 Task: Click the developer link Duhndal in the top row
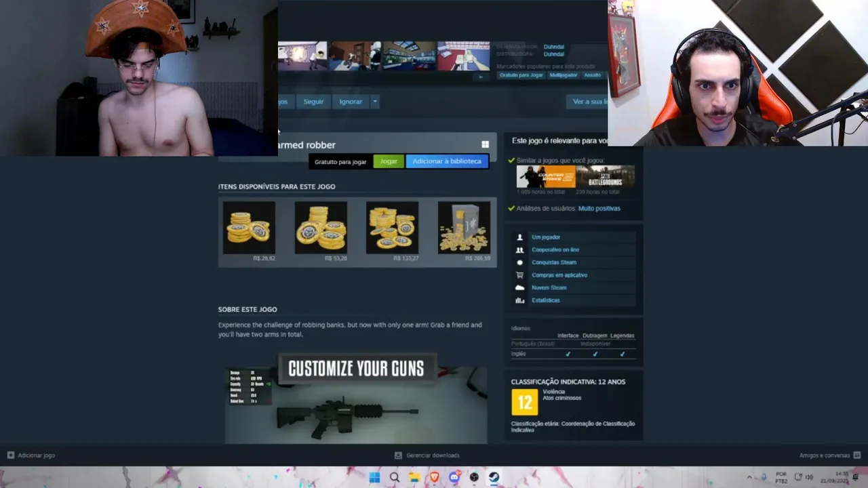[553, 47]
